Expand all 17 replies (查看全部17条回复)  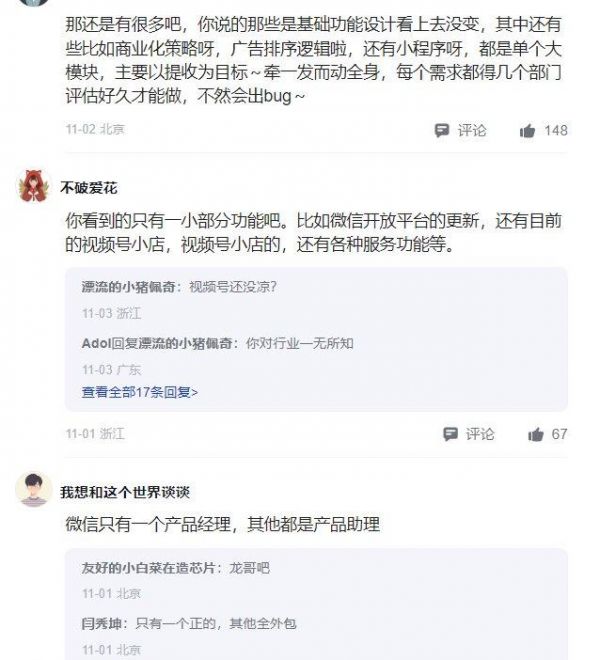tap(140, 392)
